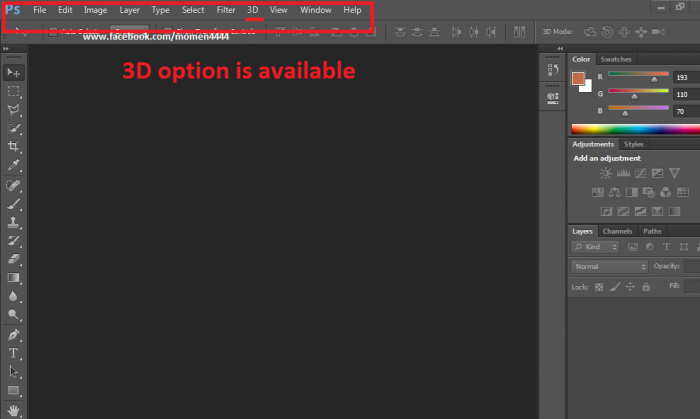This screenshot has height=419, width=700.
Task: Select the Polygonal Lasso tool
Action: pos(13,110)
